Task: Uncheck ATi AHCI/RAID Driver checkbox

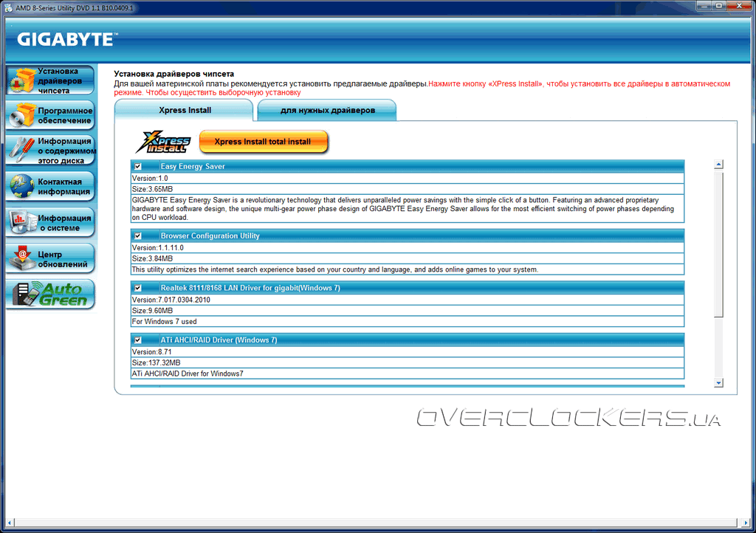Action: tap(138, 340)
